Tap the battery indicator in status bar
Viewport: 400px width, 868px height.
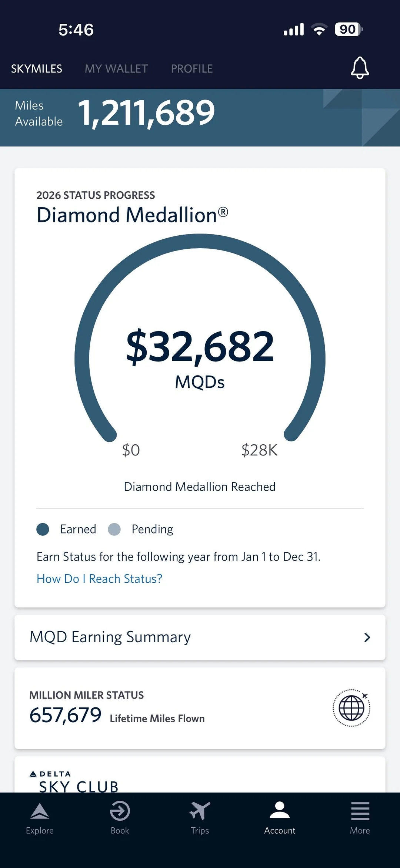(348, 29)
